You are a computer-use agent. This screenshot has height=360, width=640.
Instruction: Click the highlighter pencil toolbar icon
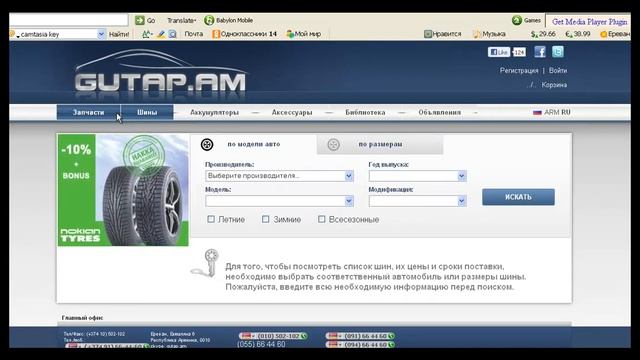point(161,34)
